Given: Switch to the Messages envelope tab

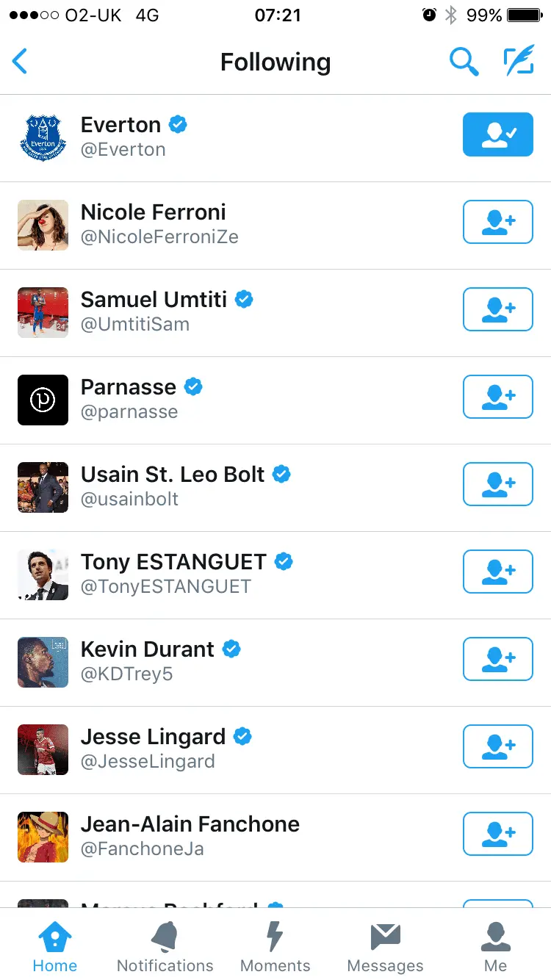Looking at the screenshot, I should click(385, 947).
